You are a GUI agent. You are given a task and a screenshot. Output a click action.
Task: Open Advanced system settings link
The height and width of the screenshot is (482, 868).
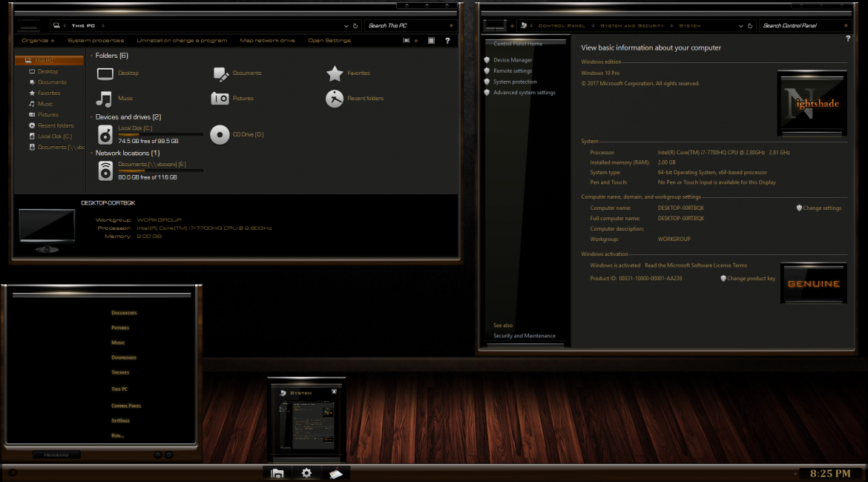pyautogui.click(x=525, y=93)
